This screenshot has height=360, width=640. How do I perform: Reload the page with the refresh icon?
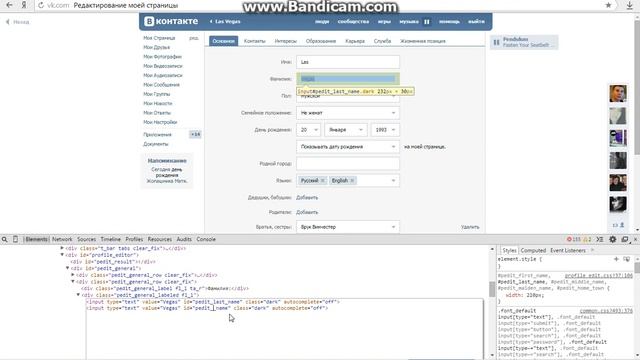pyautogui.click(x=41, y=5)
